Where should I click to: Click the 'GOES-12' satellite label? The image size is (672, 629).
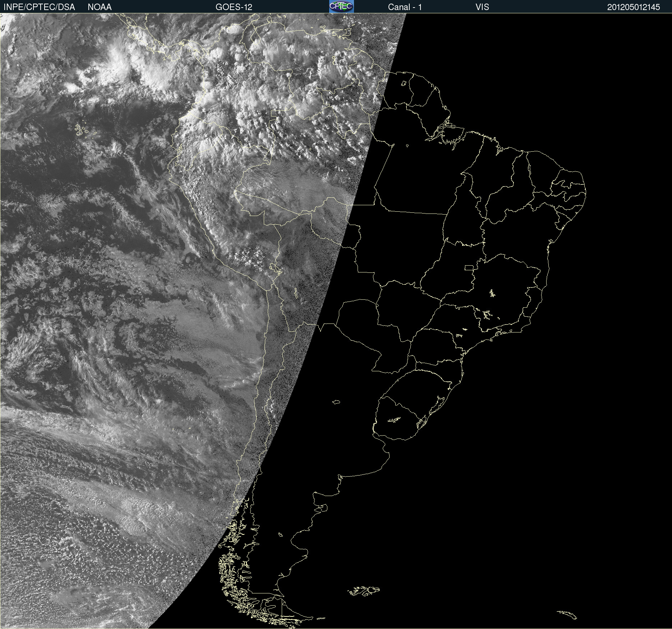pyautogui.click(x=234, y=7)
